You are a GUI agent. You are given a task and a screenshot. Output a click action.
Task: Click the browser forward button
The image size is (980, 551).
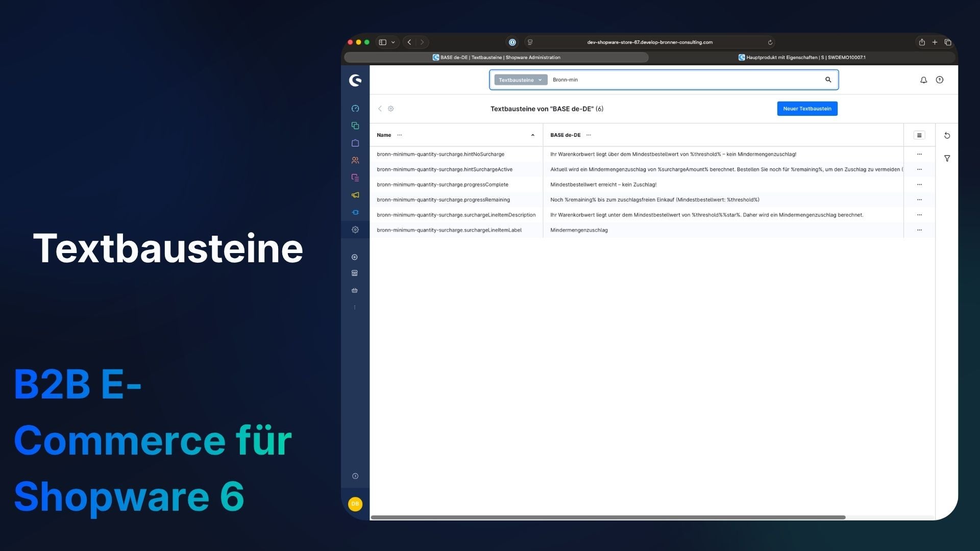(422, 42)
